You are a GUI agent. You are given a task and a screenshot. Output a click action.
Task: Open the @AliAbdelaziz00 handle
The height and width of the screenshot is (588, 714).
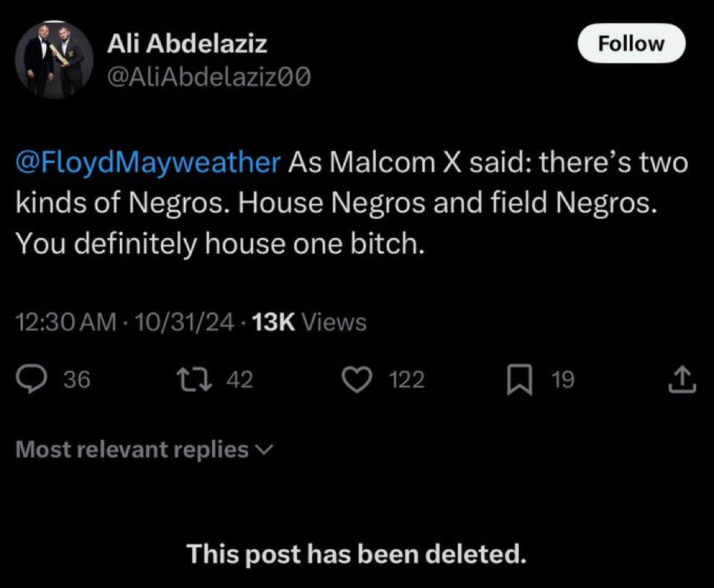click(208, 77)
